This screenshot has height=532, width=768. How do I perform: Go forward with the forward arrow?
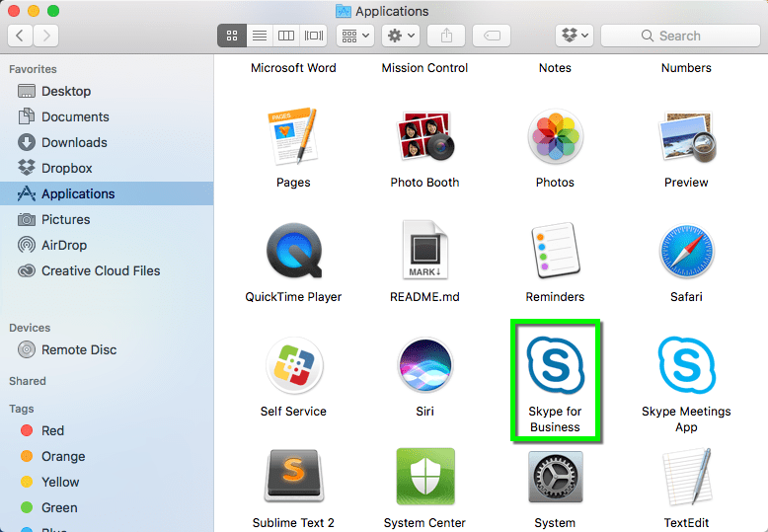[46, 36]
